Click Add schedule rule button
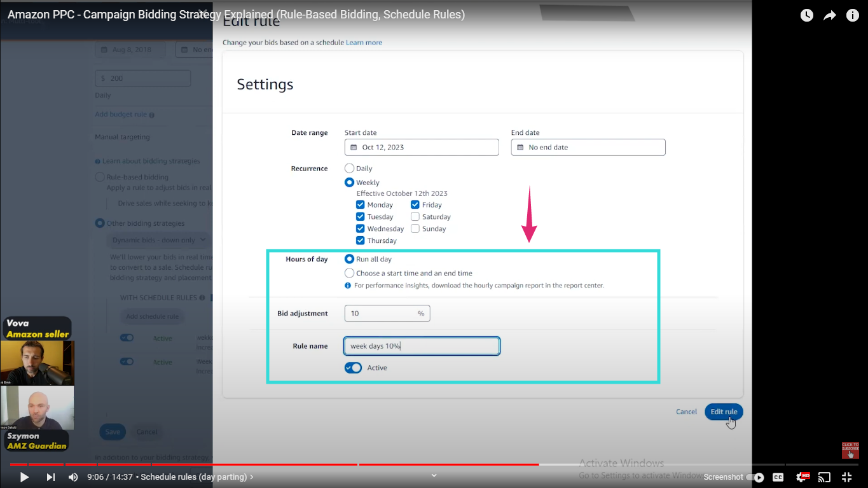 [x=152, y=316]
